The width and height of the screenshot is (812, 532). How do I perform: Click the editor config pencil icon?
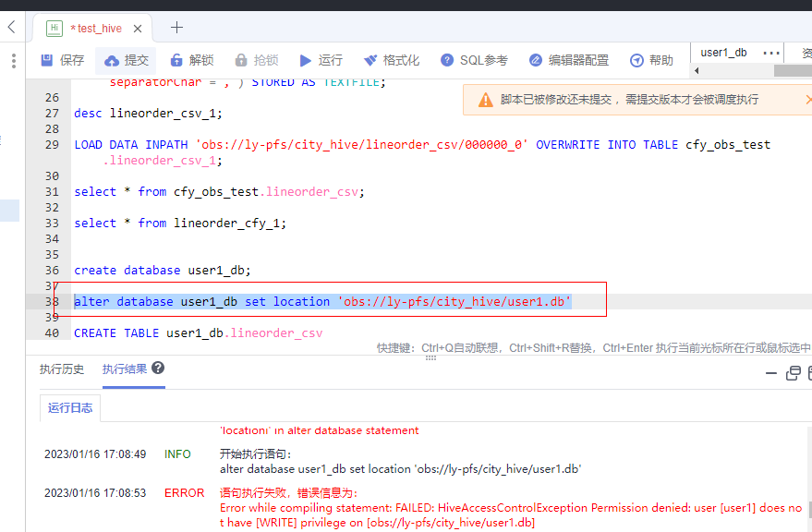click(536, 60)
